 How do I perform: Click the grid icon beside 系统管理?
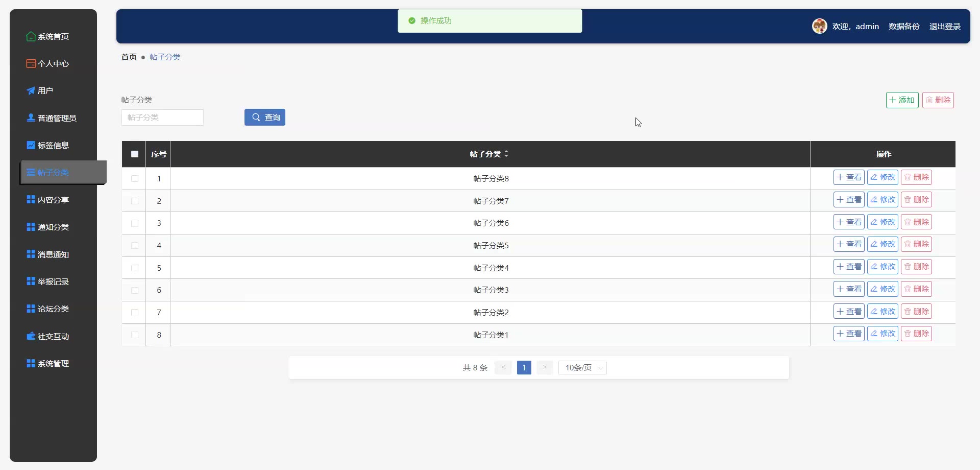click(x=31, y=363)
